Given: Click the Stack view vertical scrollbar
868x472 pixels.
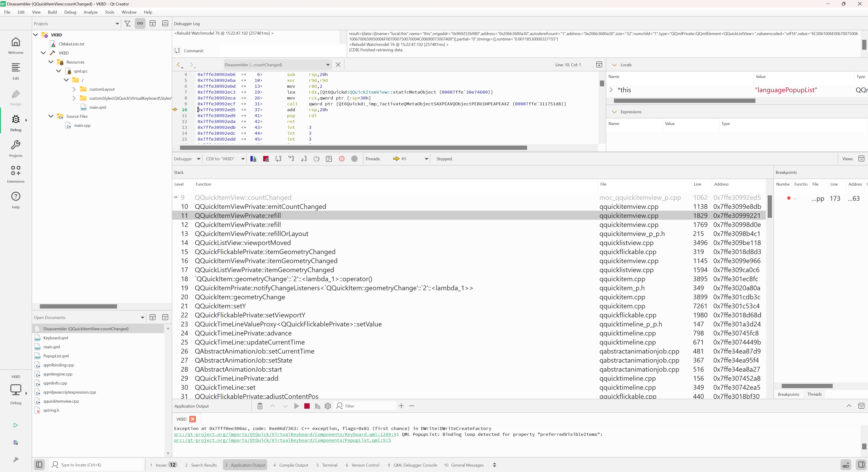Looking at the screenshot, I should 770,207.
